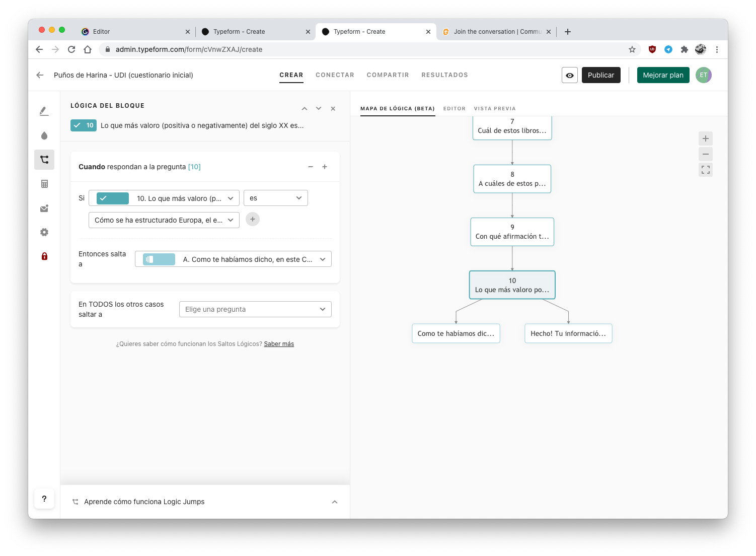The image size is (756, 556).
Task: Open 'Entonces salta a' destination dropdown
Action: tap(233, 259)
